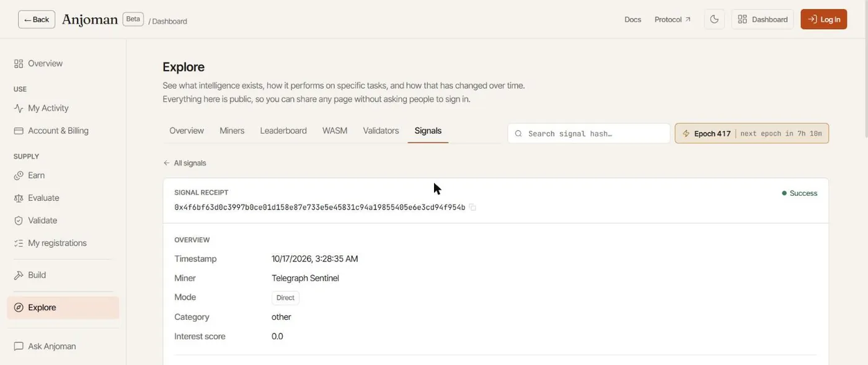
Task: Focus the Search signal hash field
Action: point(589,133)
